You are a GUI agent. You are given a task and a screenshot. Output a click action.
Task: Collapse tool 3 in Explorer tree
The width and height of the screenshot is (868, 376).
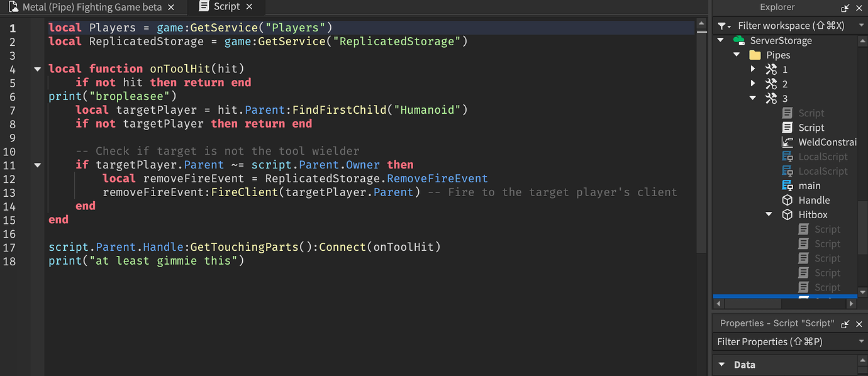(x=753, y=98)
